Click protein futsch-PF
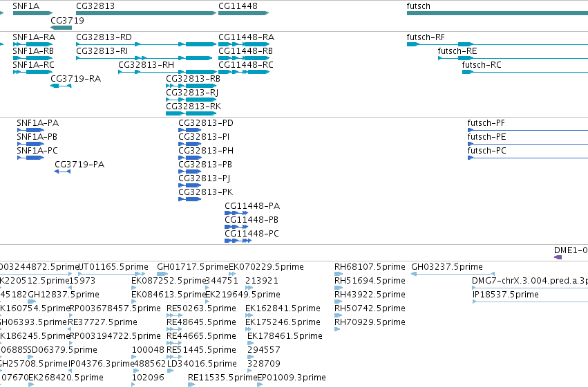 528,130
